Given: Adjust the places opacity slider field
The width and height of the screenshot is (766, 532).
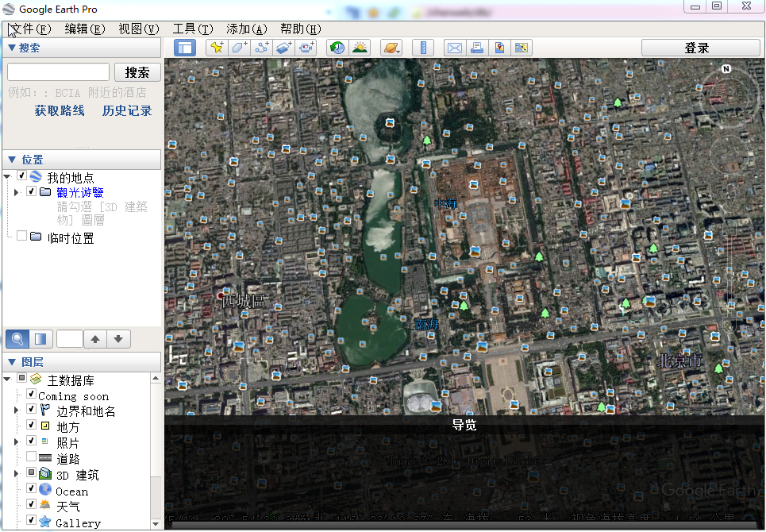Looking at the screenshot, I should (x=69, y=338).
